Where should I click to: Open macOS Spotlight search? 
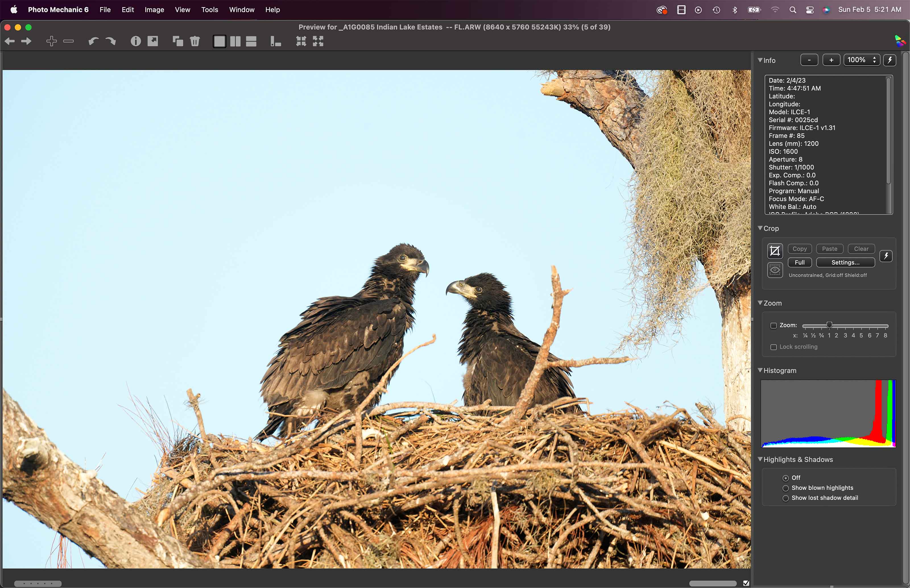(793, 10)
